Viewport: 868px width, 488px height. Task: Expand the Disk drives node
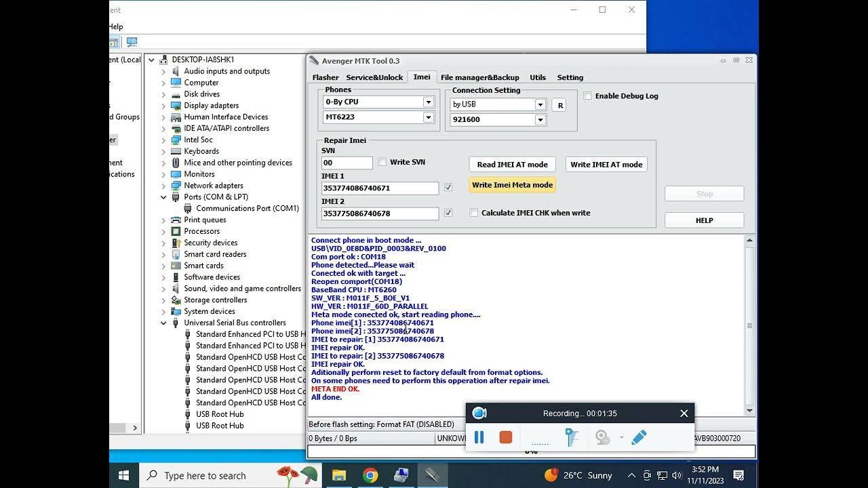163,94
